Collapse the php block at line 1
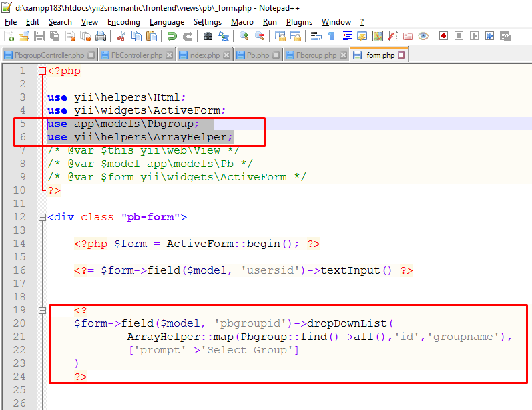532x410 pixels. tap(42, 71)
